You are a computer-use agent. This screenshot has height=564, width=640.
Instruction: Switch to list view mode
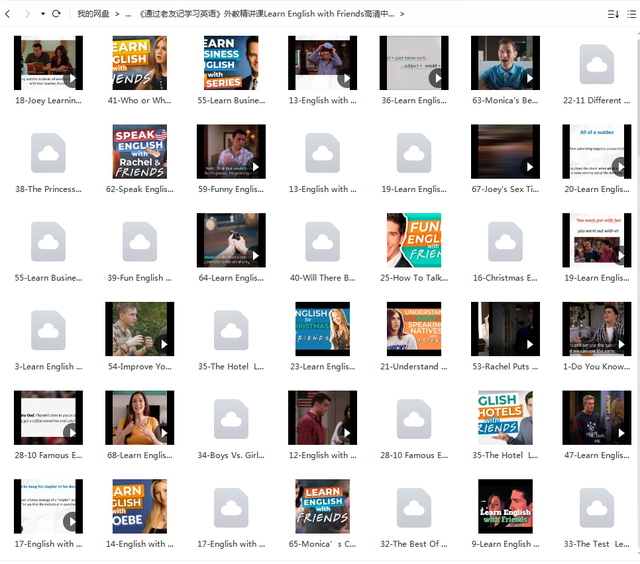click(x=631, y=14)
